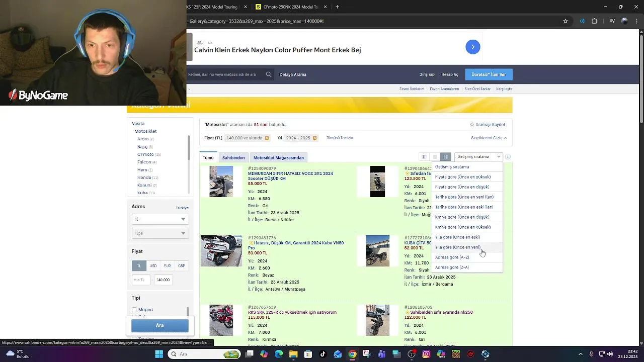Close the KS 125R 2024 Model Touring tab
644x362 pixels.
[246, 7]
